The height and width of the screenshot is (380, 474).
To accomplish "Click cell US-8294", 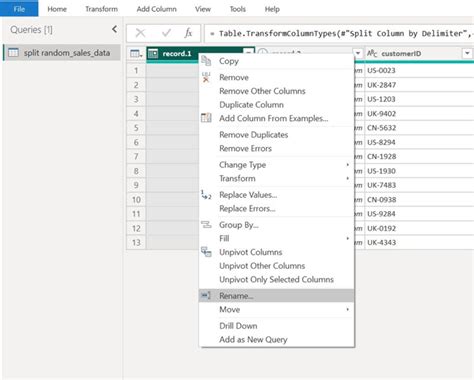I will click(419, 142).
